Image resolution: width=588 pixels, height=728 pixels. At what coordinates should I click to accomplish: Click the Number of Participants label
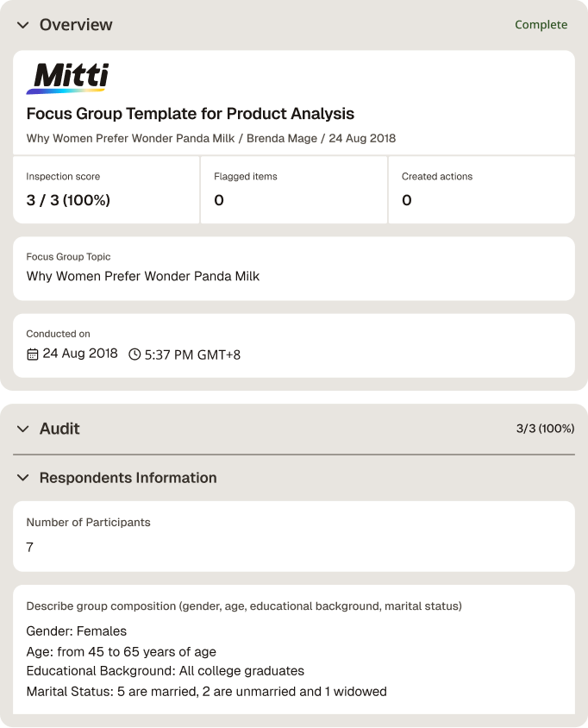tap(88, 523)
